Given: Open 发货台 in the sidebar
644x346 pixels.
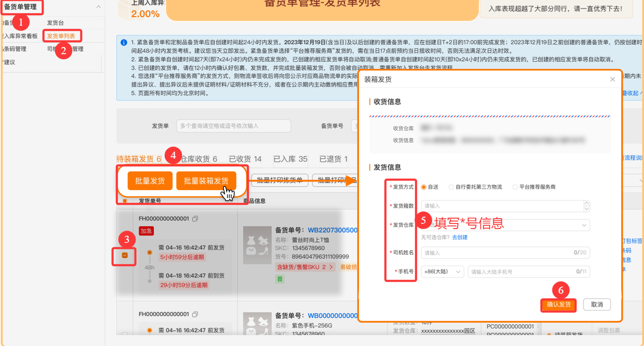Looking at the screenshot, I should pyautogui.click(x=55, y=23).
